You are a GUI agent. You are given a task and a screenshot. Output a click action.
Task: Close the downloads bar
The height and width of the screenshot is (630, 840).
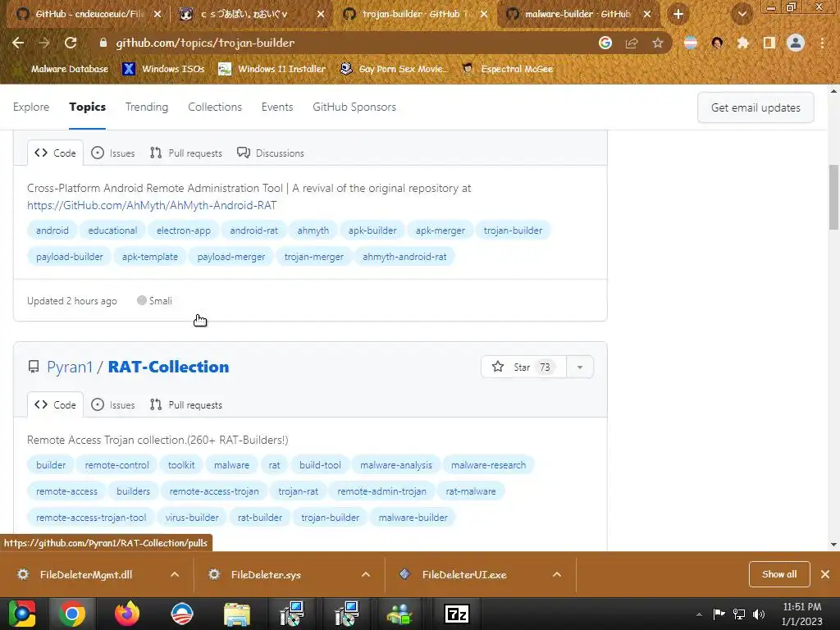click(825, 574)
